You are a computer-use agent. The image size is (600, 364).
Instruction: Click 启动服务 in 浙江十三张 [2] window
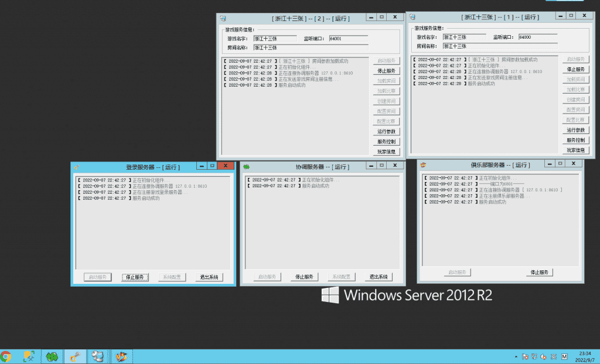386,61
